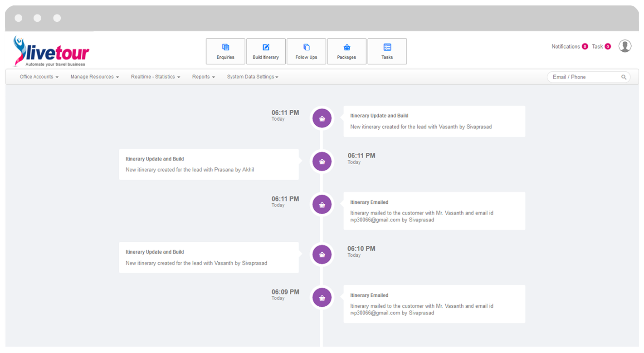Click the search magnifier icon
This screenshot has width=644, height=353.
(624, 77)
